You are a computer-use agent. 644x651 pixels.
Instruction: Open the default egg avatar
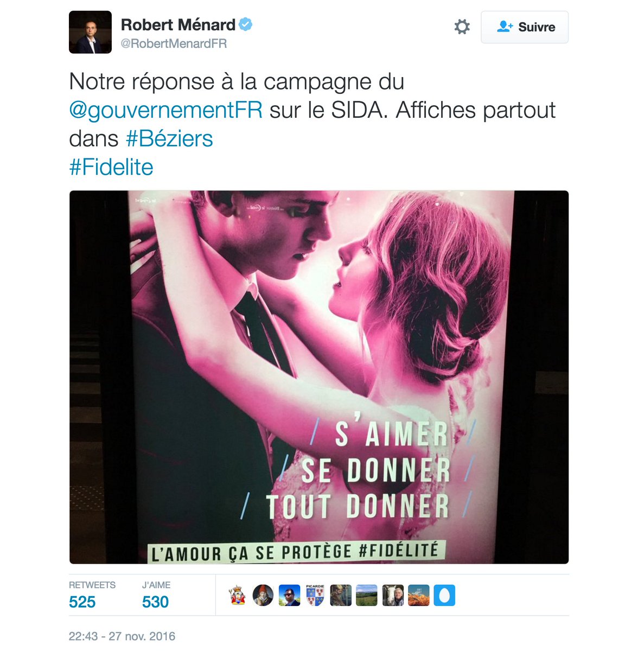click(444, 595)
